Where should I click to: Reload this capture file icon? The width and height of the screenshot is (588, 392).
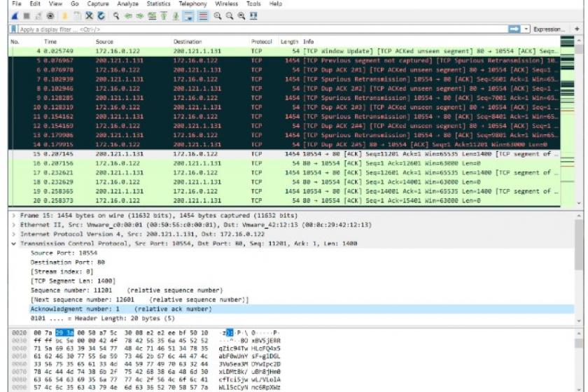[101, 16]
